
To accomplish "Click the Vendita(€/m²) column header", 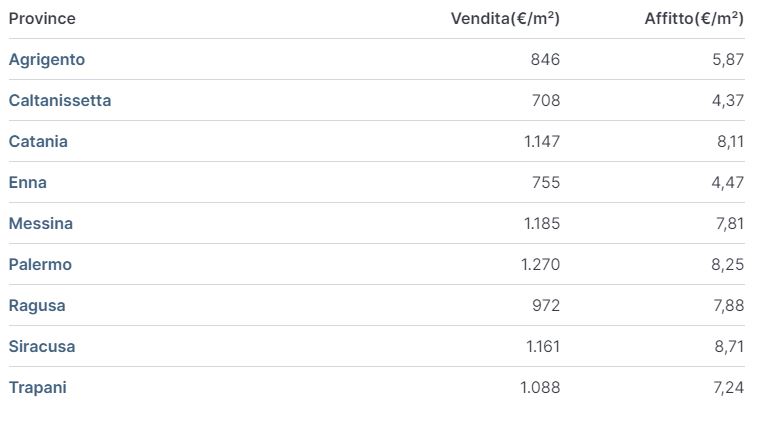I will pyautogui.click(x=505, y=19).
